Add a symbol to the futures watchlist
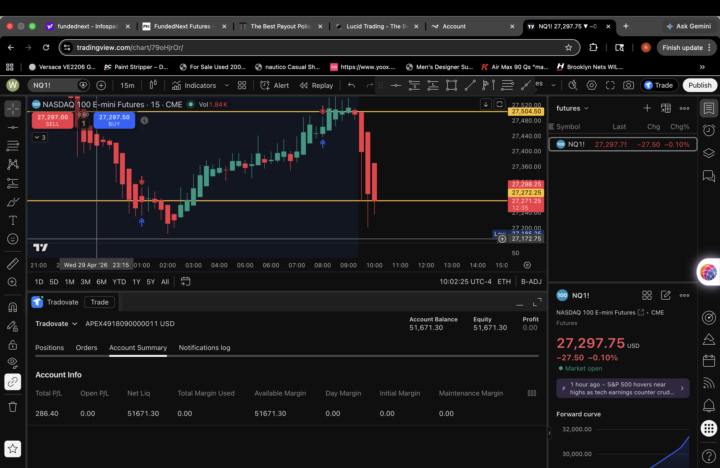 point(647,108)
